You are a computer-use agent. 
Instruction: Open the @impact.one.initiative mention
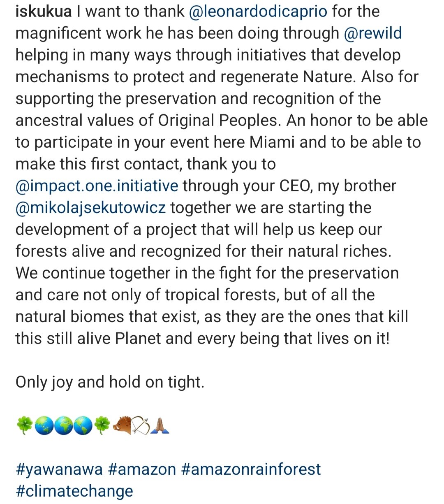(97, 186)
